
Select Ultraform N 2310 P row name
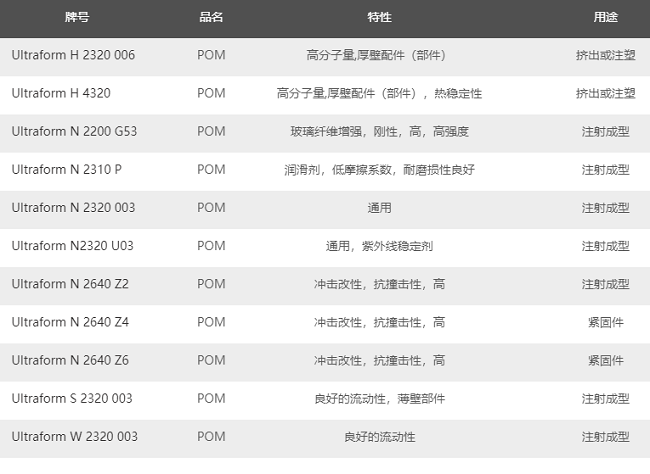click(67, 169)
